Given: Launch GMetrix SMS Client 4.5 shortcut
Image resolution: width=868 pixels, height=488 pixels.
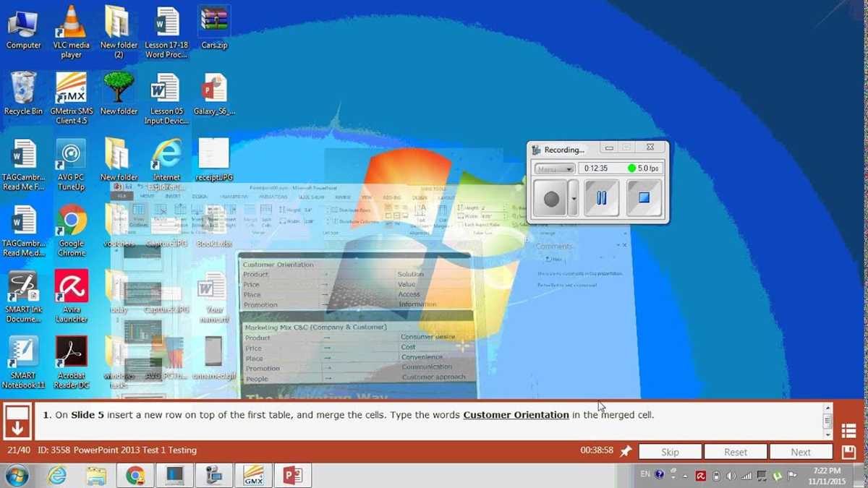Looking at the screenshot, I should 71,98.
